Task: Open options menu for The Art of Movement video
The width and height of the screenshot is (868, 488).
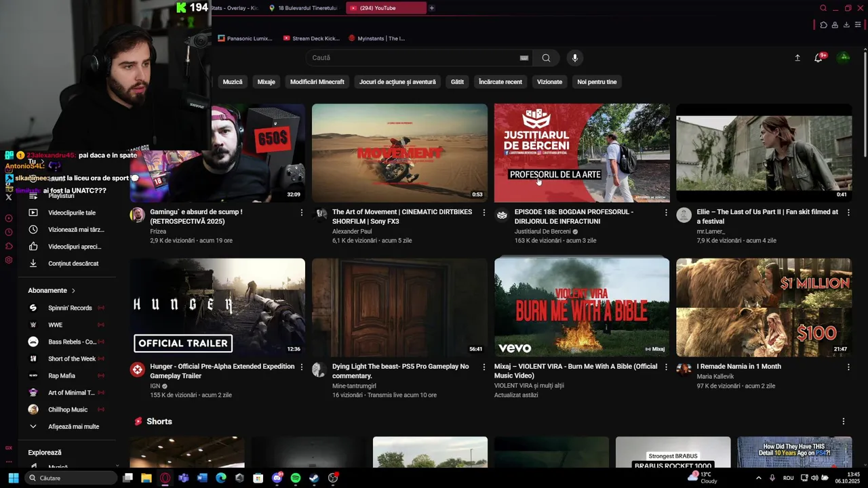Action: (484, 213)
